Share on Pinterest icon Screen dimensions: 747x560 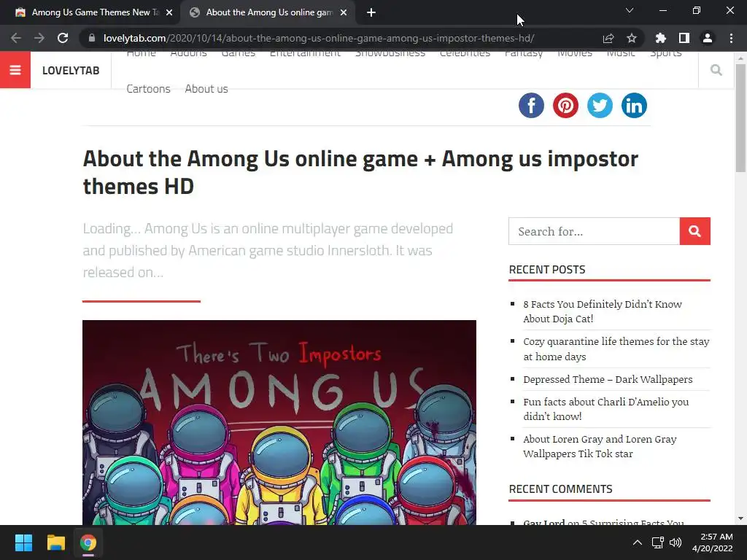click(x=565, y=105)
